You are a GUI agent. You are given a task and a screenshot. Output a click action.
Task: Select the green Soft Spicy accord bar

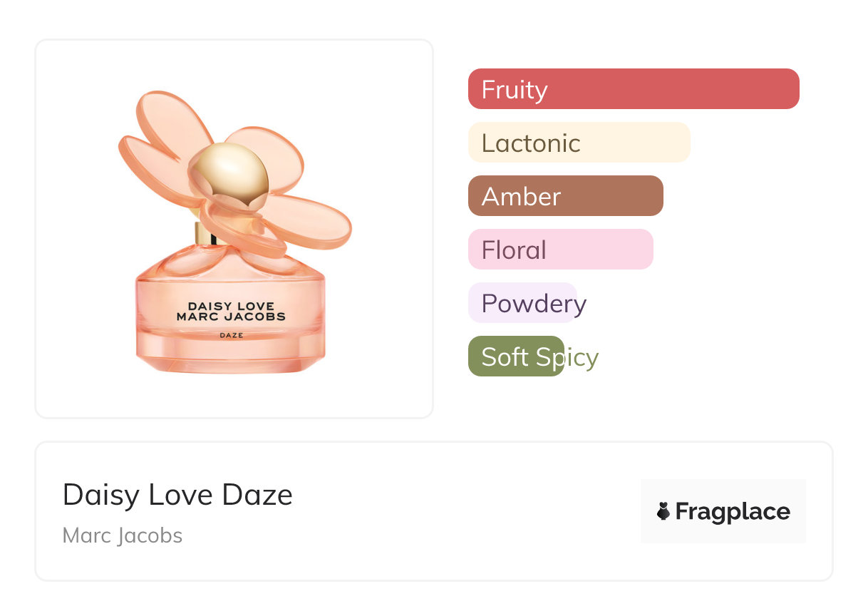pyautogui.click(x=516, y=356)
